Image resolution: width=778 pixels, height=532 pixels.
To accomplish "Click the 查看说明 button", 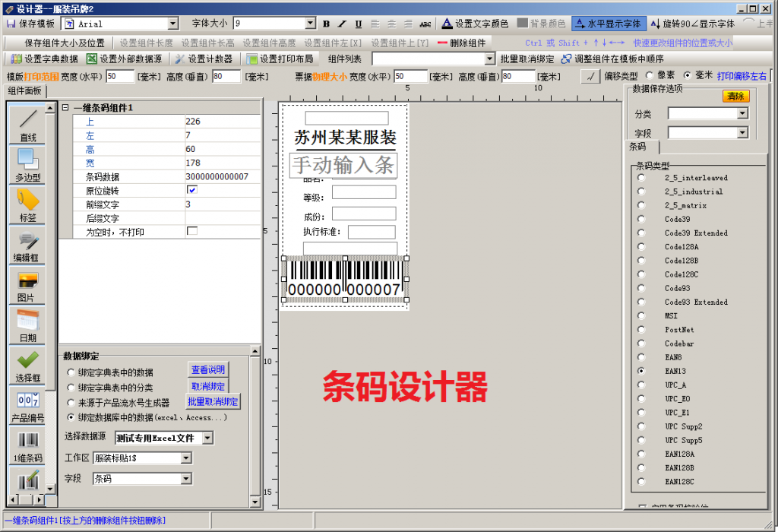I will [x=207, y=370].
